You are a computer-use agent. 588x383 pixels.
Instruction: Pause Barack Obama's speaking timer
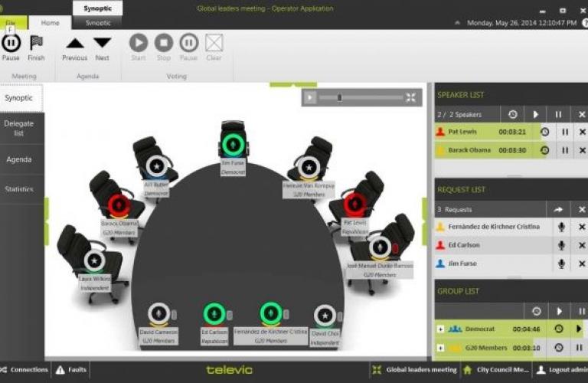565,150
